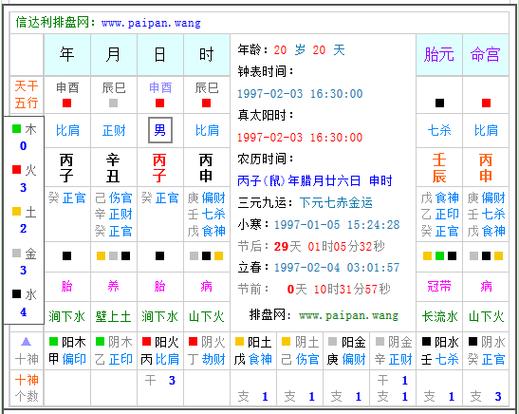Click the gray 金 swatch in the legend
The image size is (519, 414).
pos(17,253)
